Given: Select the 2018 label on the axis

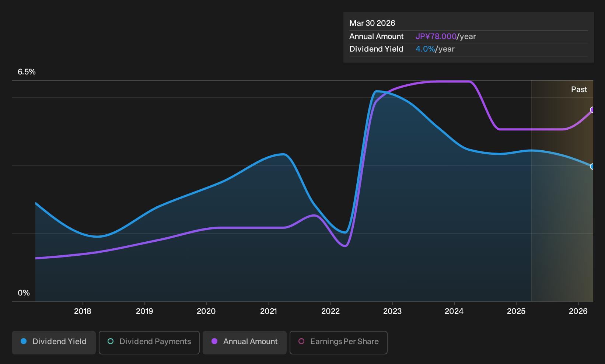Looking at the screenshot, I should pos(83,311).
